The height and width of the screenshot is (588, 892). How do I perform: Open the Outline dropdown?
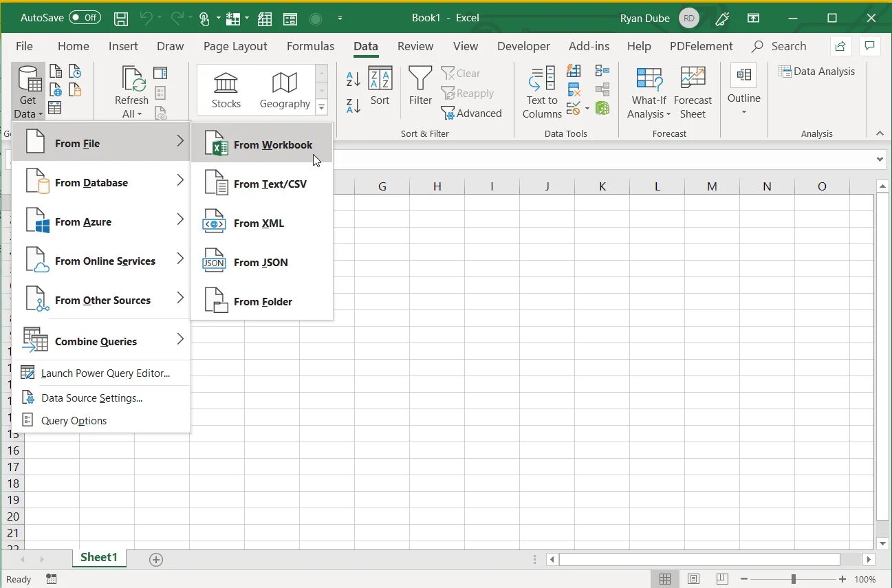(x=744, y=89)
